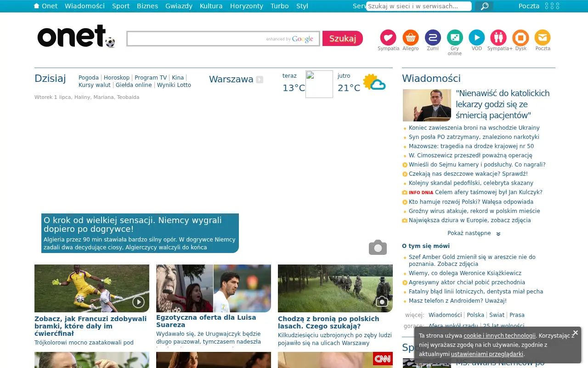
Task: Open the Horoskop link
Action: pos(117,78)
